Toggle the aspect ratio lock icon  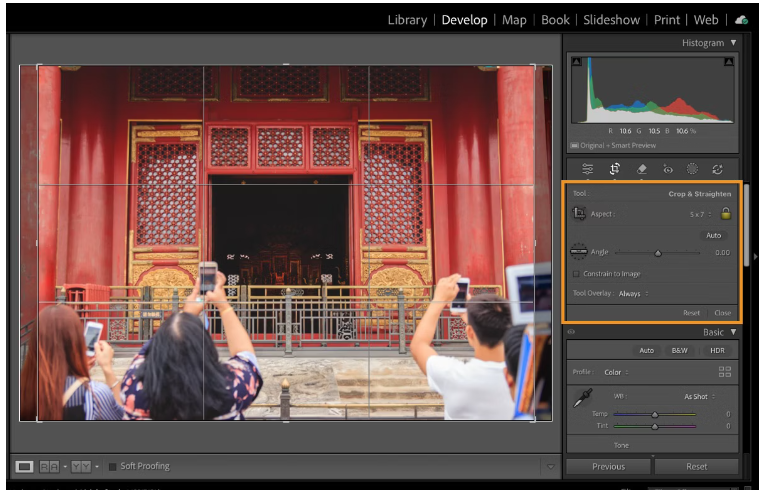[x=726, y=213]
